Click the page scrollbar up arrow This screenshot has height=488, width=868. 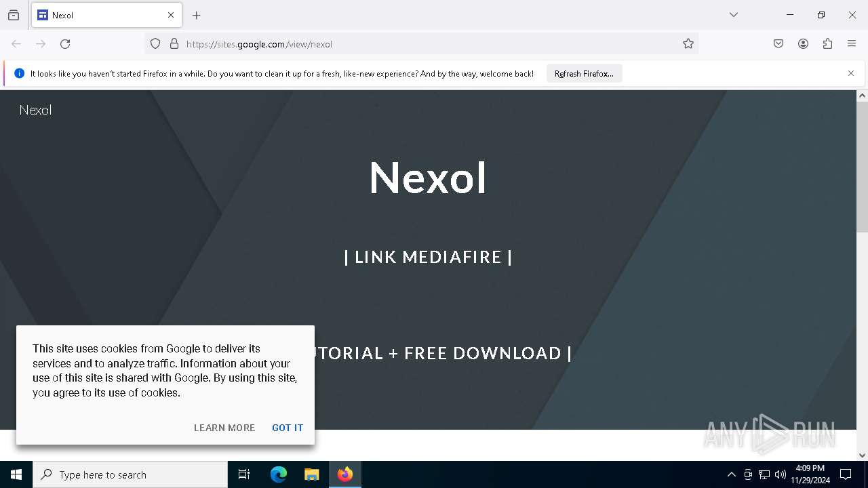pos(862,96)
